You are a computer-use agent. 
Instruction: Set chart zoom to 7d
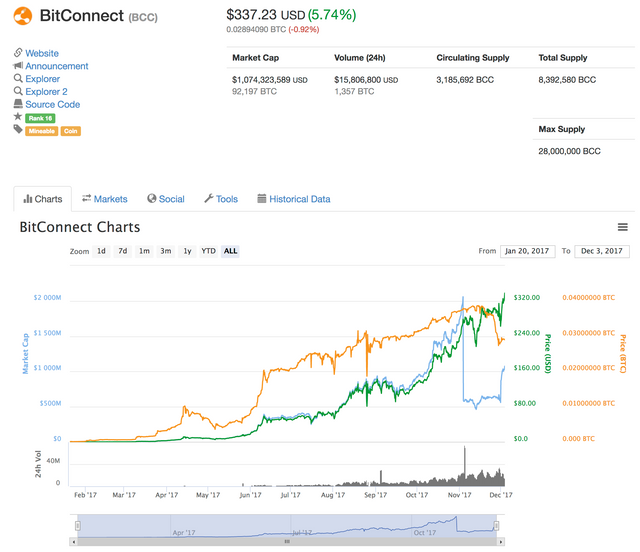click(x=122, y=251)
